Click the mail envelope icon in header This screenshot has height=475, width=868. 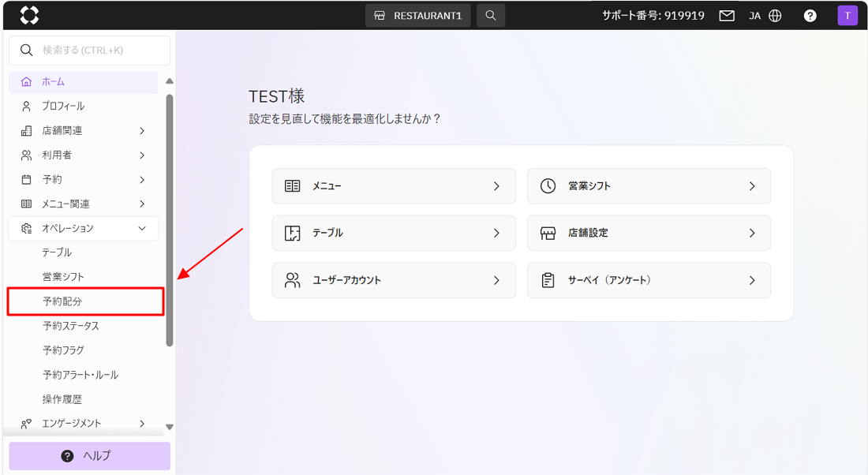click(727, 16)
